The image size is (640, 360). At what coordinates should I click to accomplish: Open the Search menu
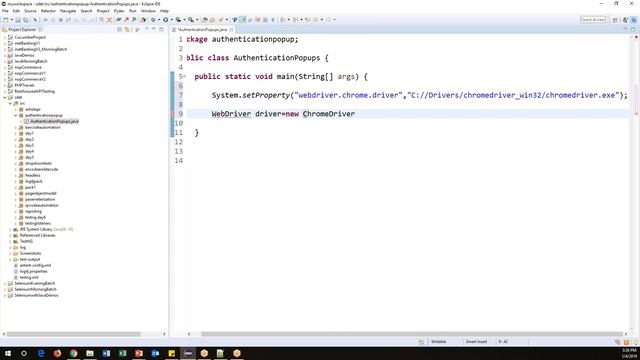tap(86, 11)
